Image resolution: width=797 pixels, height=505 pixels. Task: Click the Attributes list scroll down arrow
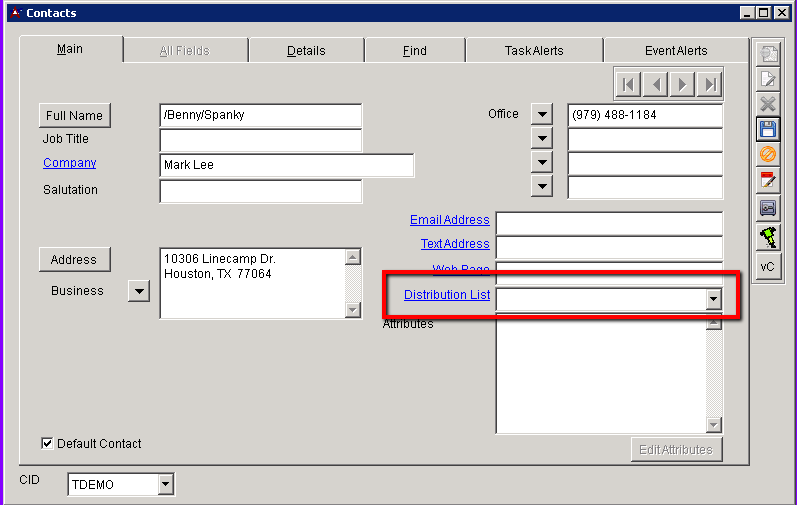coord(714,425)
